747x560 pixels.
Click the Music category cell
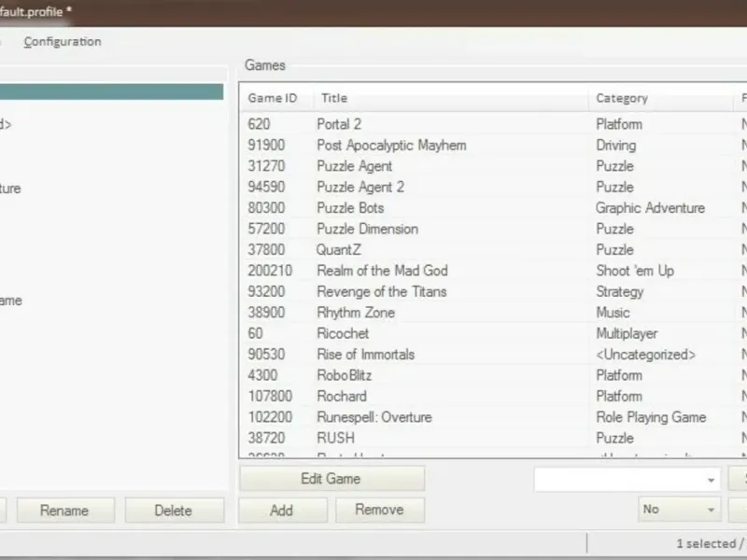pos(613,313)
